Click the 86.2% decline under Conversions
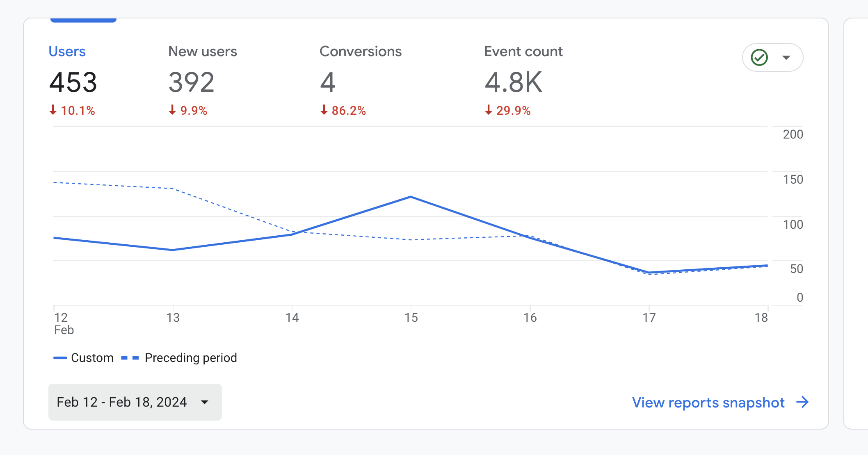 [348, 110]
